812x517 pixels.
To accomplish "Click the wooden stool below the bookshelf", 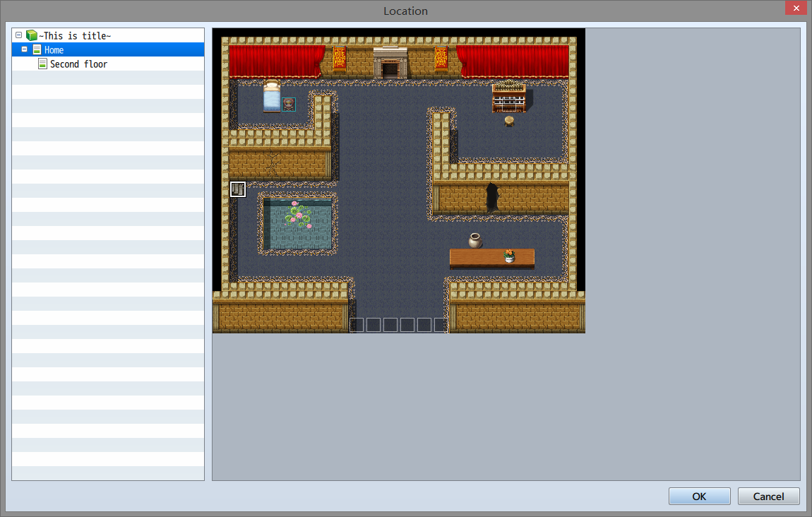I will [509, 121].
